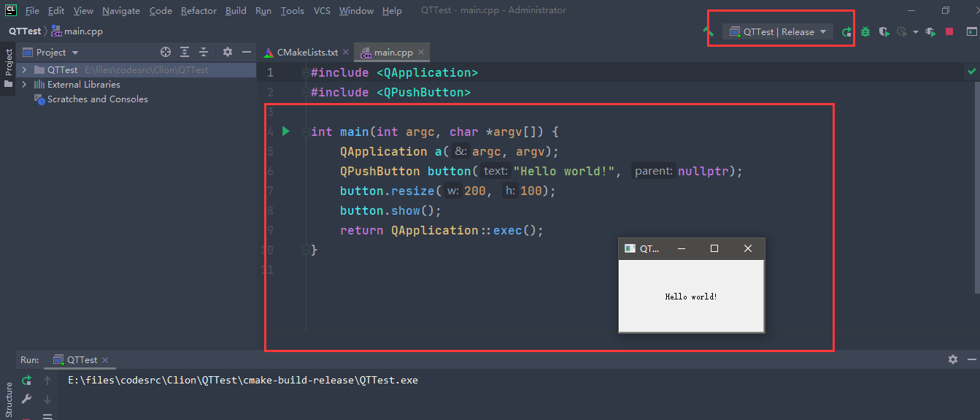Open the Edit menu
This screenshot has width=980, height=420.
click(56, 10)
